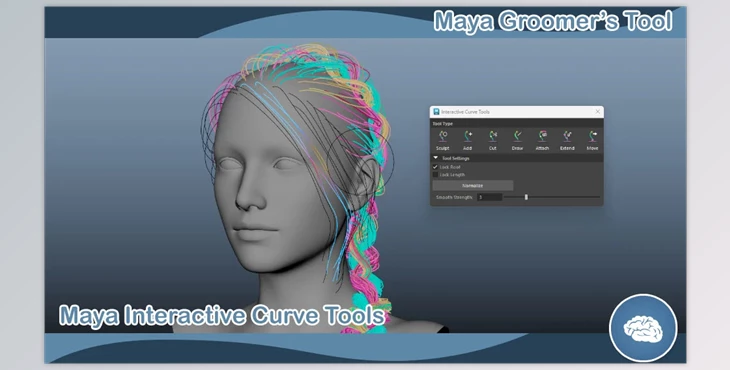The width and height of the screenshot is (730, 370).
Task: Uncheck the Lock Root checkbox
Action: [x=435, y=167]
